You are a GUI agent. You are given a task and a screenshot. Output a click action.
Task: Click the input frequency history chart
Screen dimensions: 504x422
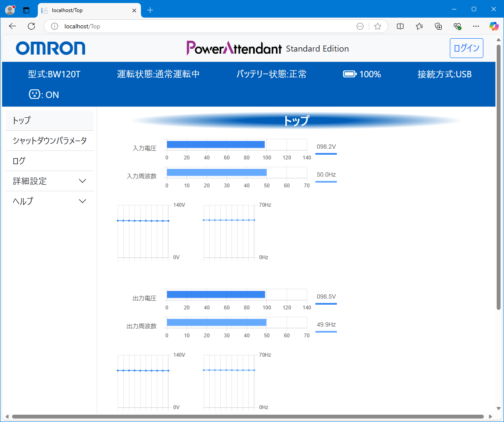(x=229, y=231)
